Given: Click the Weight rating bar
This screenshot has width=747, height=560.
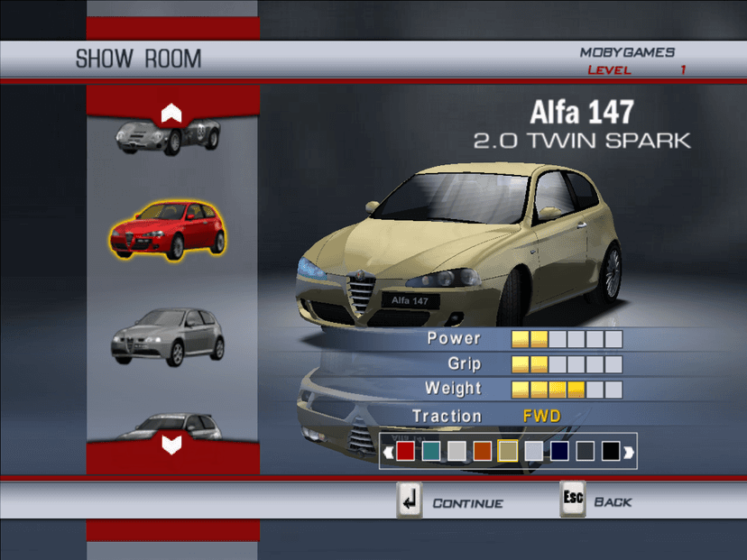Looking at the screenshot, I should pos(567,390).
